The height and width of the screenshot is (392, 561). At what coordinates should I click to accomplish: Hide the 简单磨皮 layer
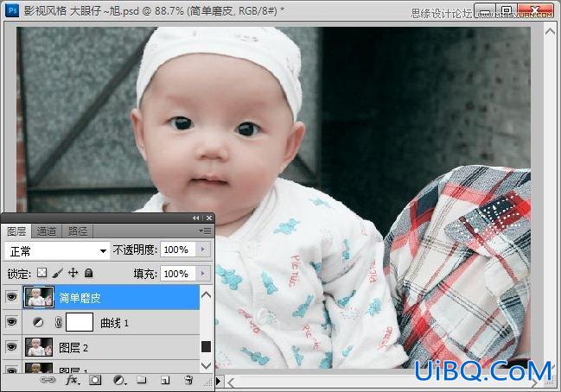(x=12, y=297)
